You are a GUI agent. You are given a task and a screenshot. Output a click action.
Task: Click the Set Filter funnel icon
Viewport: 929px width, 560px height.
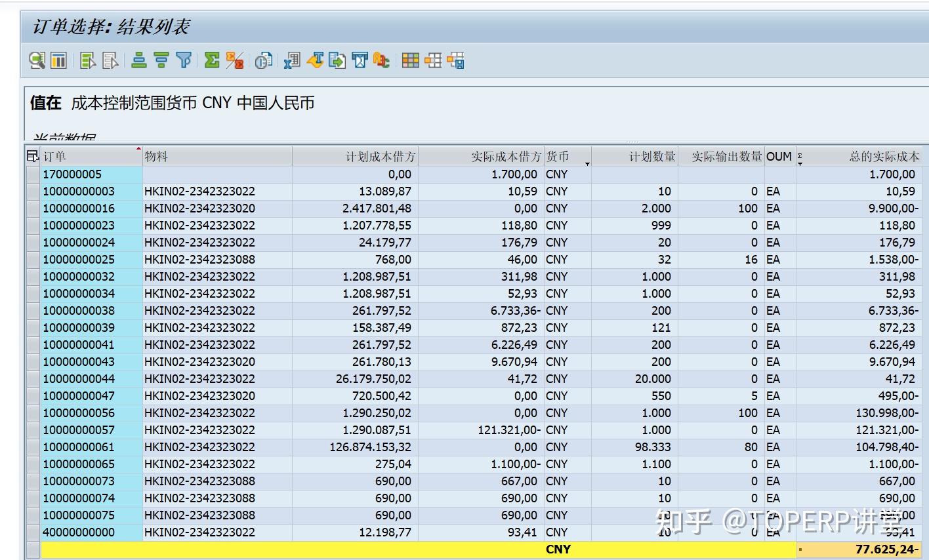184,60
